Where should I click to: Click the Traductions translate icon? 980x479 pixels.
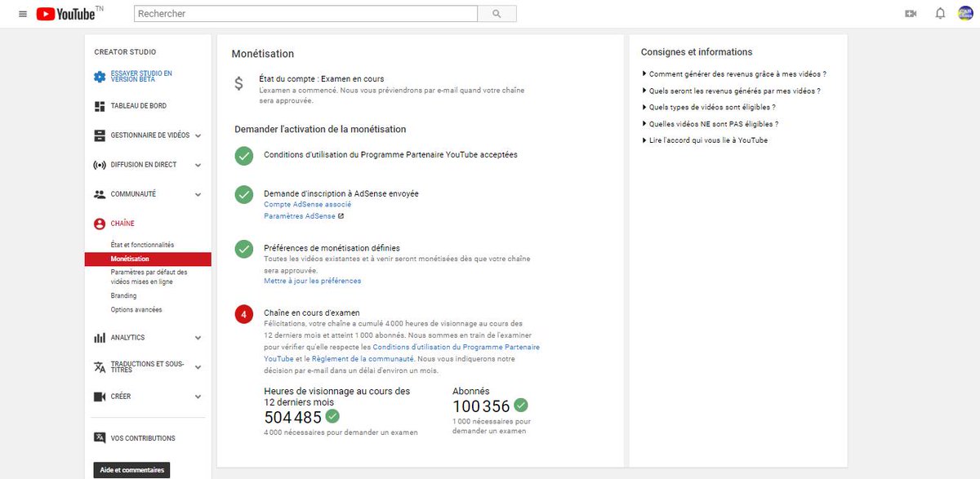coord(100,367)
